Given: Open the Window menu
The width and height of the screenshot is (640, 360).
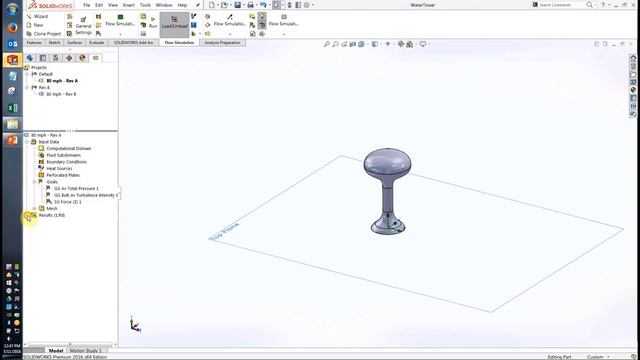Looking at the screenshot, I should click(164, 5).
